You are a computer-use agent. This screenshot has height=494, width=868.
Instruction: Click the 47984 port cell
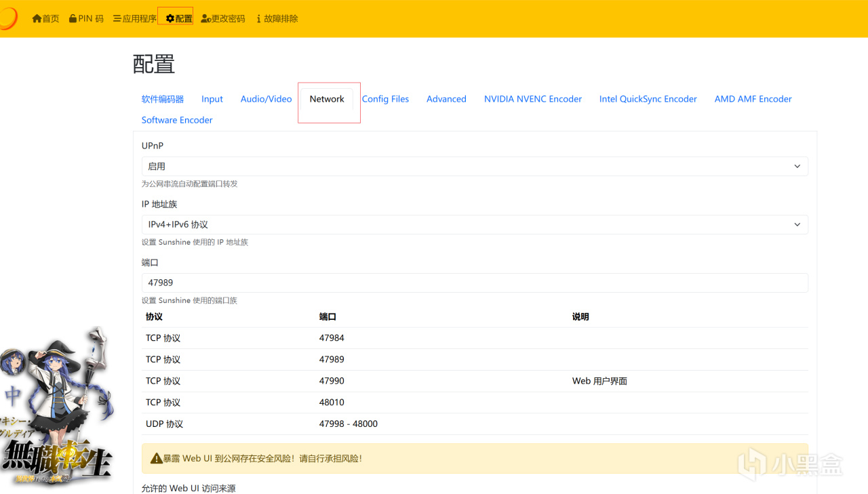[x=332, y=338]
